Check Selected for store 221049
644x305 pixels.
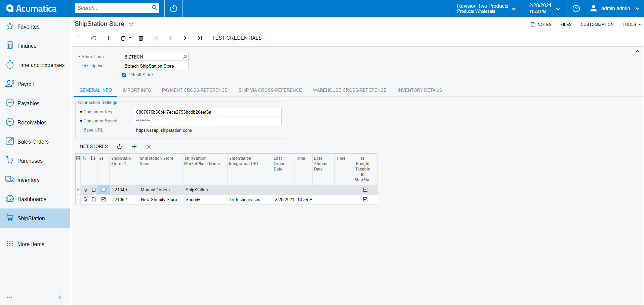coord(104,190)
